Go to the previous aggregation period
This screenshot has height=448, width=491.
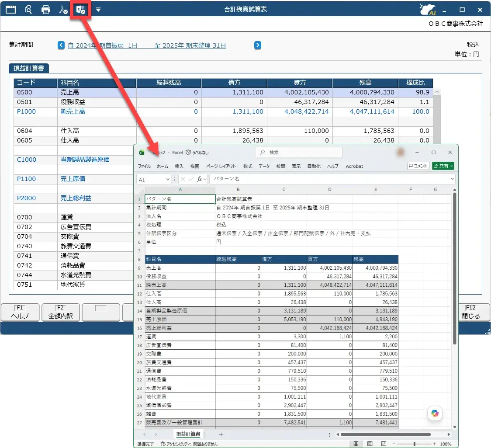tap(61, 45)
